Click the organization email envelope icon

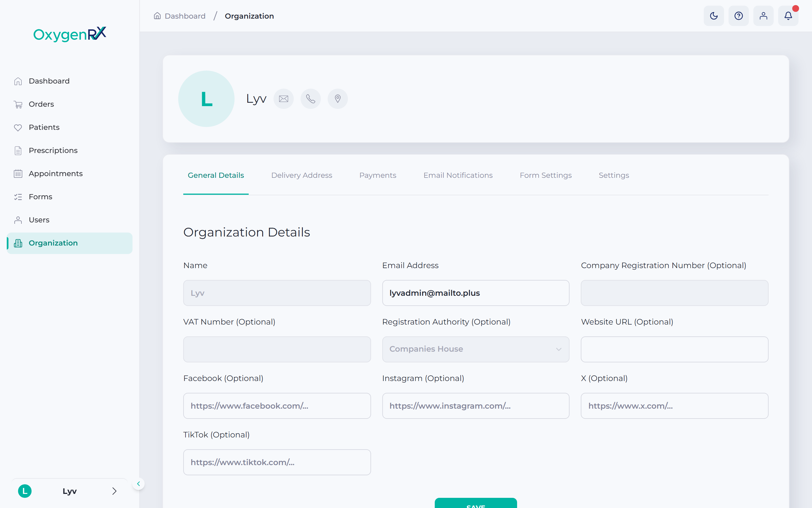284,99
